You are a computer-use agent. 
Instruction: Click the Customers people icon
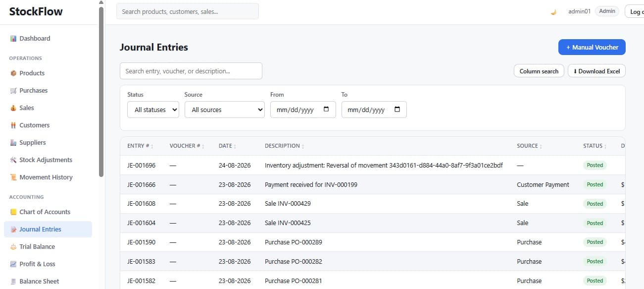click(x=13, y=125)
